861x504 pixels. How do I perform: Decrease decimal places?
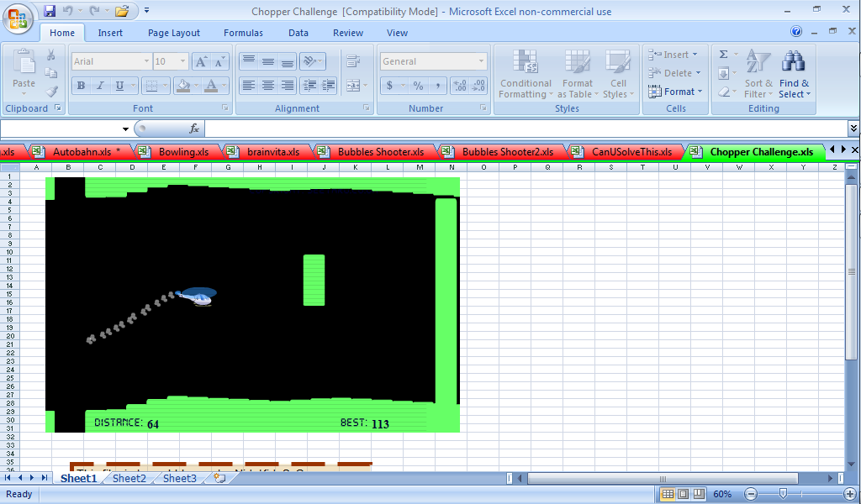click(x=478, y=86)
